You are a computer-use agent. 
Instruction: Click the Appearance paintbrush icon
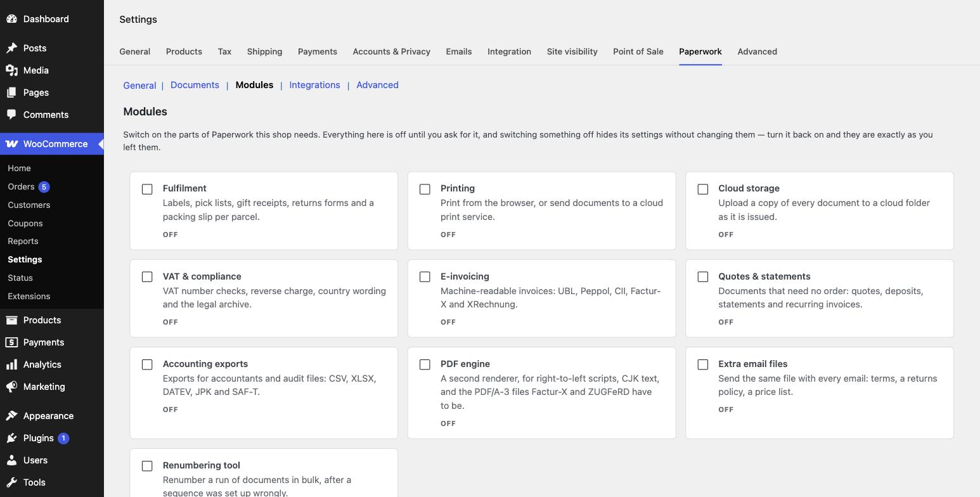11,416
